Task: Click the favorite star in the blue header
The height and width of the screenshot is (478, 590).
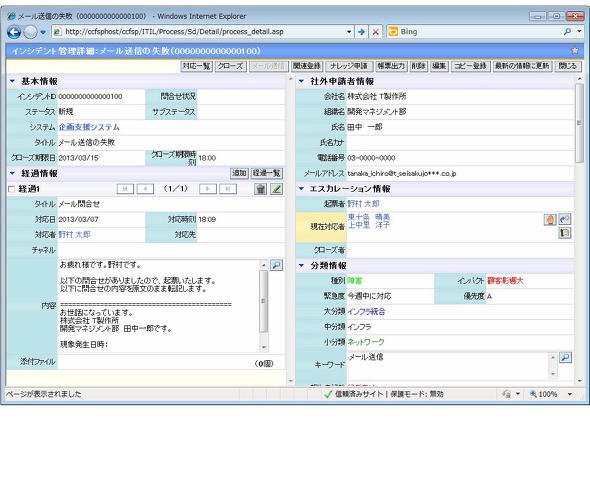Action: [575, 51]
